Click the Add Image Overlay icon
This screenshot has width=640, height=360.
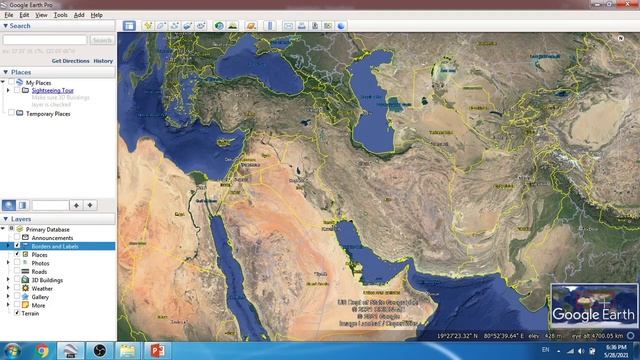point(187,26)
